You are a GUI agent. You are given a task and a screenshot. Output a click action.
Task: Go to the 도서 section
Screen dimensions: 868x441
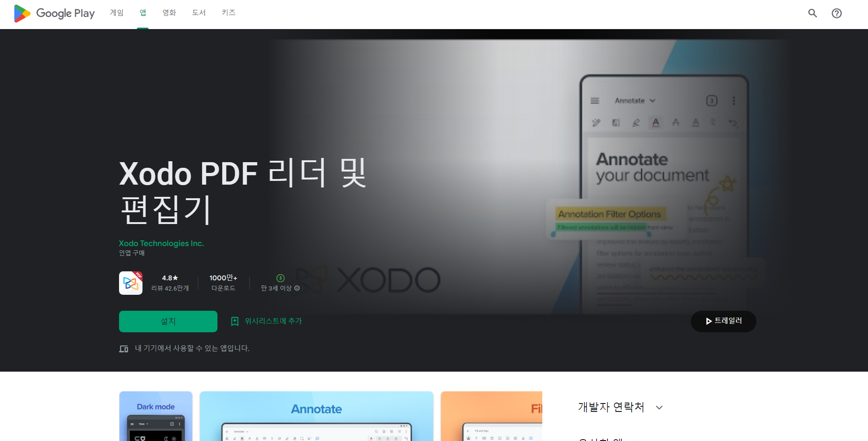[x=198, y=13]
